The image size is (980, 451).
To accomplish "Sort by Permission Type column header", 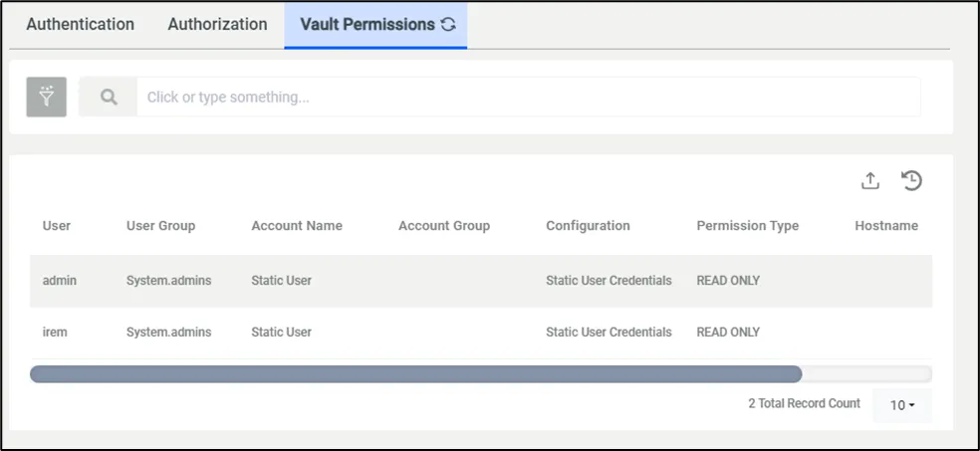I will tap(748, 226).
